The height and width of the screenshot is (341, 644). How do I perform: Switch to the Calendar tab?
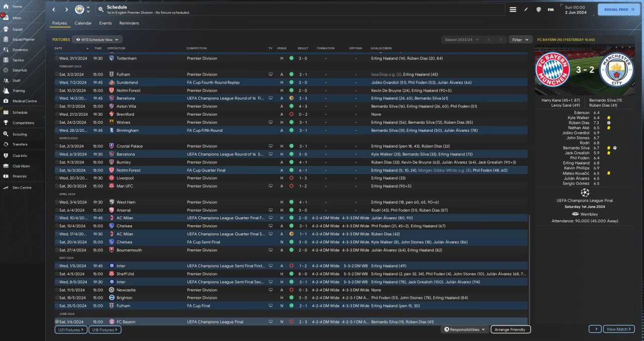[x=83, y=23]
